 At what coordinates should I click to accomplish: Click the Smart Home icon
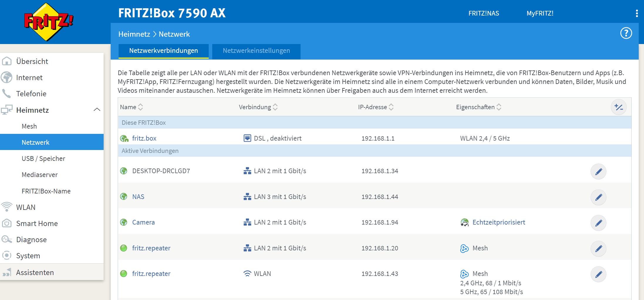point(7,223)
